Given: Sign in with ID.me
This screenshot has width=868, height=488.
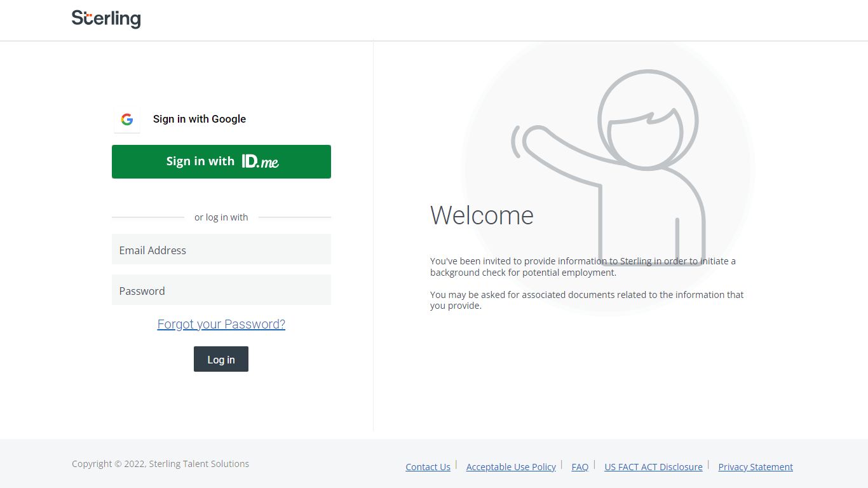Looking at the screenshot, I should [221, 161].
